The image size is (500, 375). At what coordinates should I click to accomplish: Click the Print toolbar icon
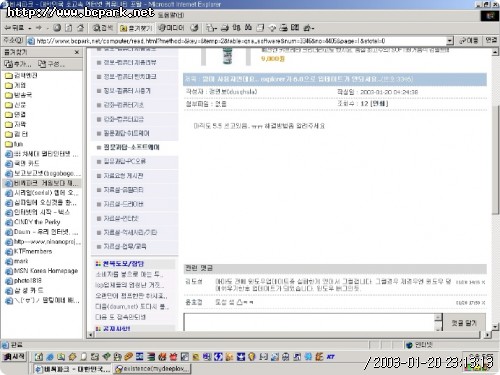coord(225,28)
